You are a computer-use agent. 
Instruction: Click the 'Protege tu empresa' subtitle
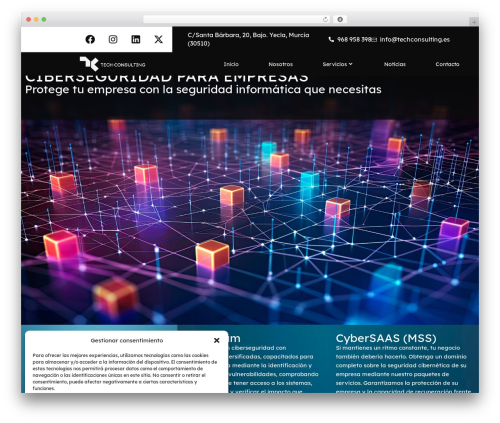(x=203, y=89)
